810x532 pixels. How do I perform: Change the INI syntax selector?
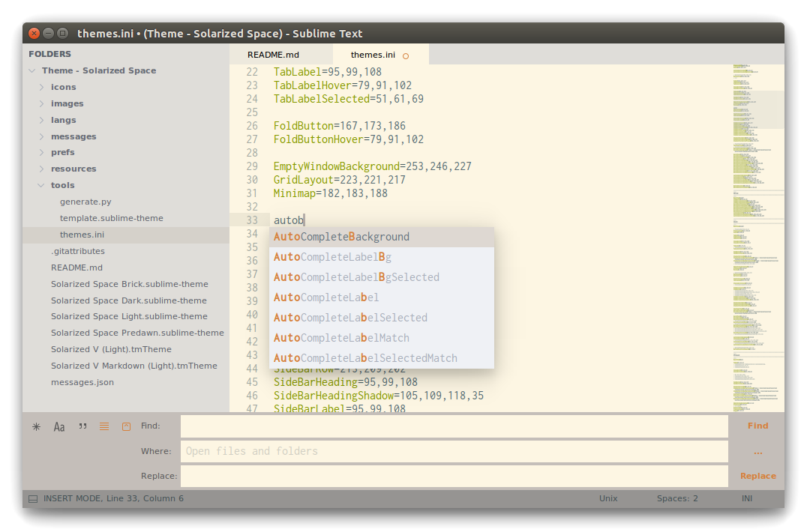tap(747, 498)
